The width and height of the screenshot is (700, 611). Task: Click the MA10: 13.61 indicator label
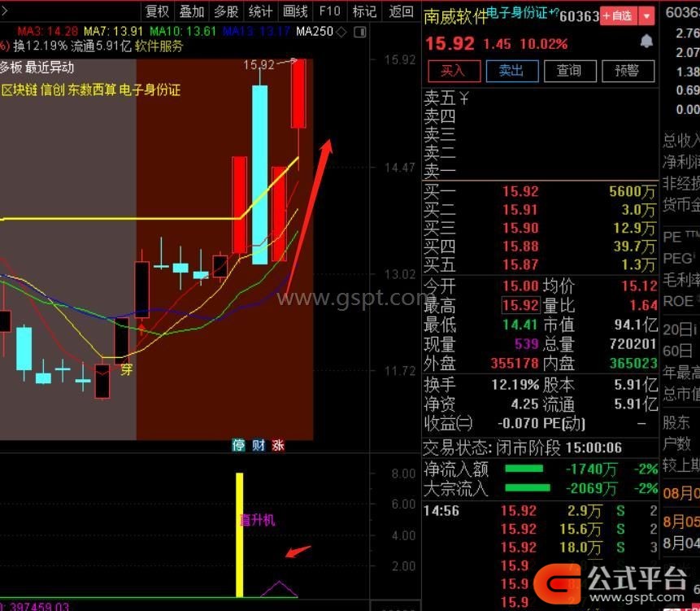[x=183, y=31]
